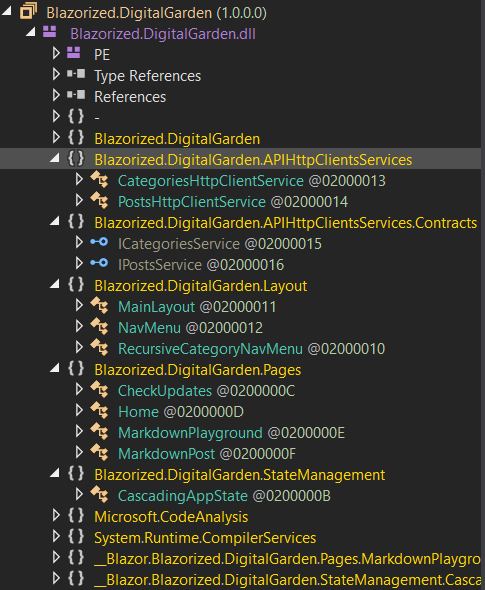Click the namespace braces icon for Blazorized.DigitalGarden.Layout
The width and height of the screenshot is (485, 590).
click(x=76, y=285)
